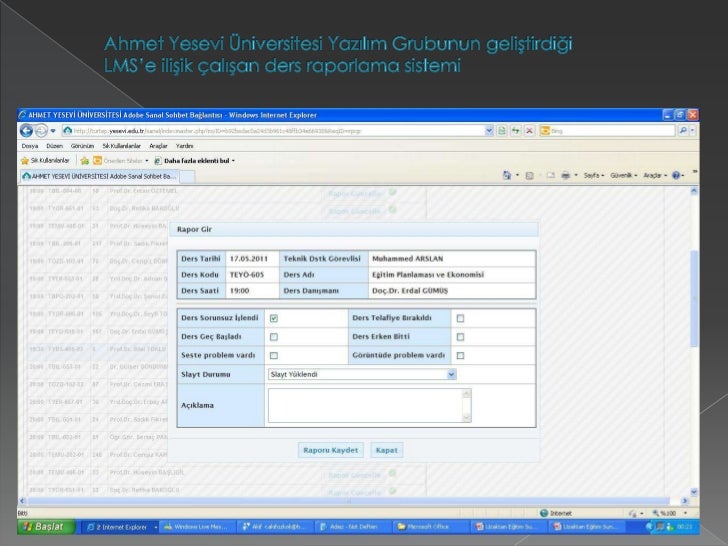Image resolution: width=728 pixels, height=546 pixels.
Task: Stop loading with the red X icon
Action: point(529,131)
